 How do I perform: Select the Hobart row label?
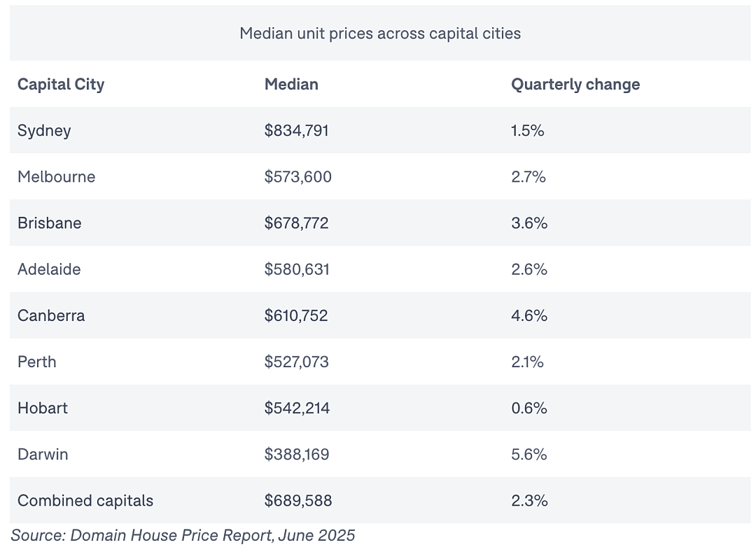[x=43, y=408]
